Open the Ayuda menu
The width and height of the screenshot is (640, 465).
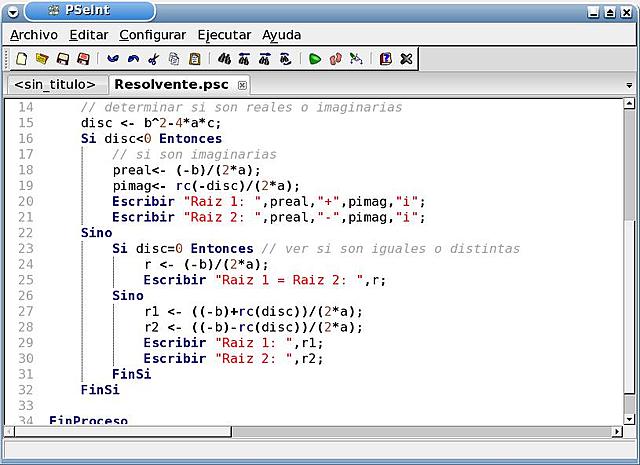click(x=282, y=35)
